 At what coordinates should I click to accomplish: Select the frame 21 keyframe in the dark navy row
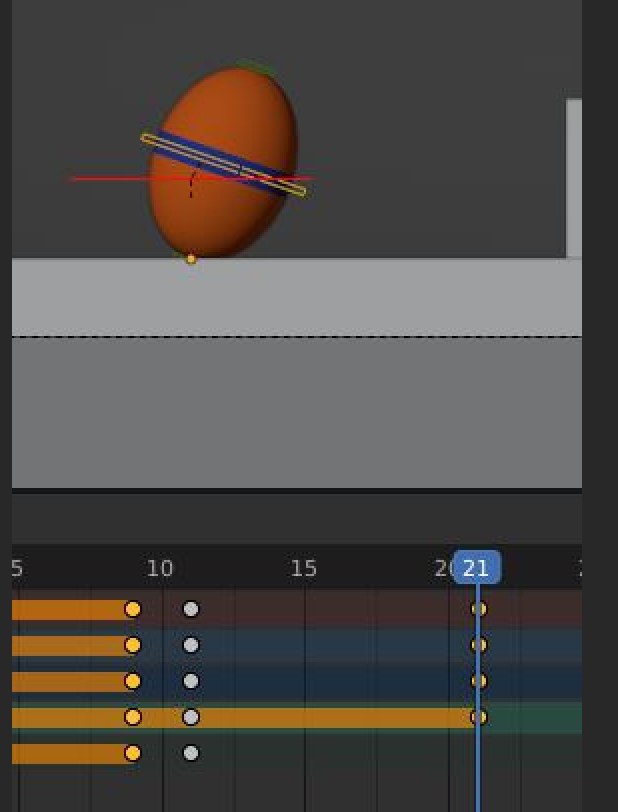(x=479, y=681)
